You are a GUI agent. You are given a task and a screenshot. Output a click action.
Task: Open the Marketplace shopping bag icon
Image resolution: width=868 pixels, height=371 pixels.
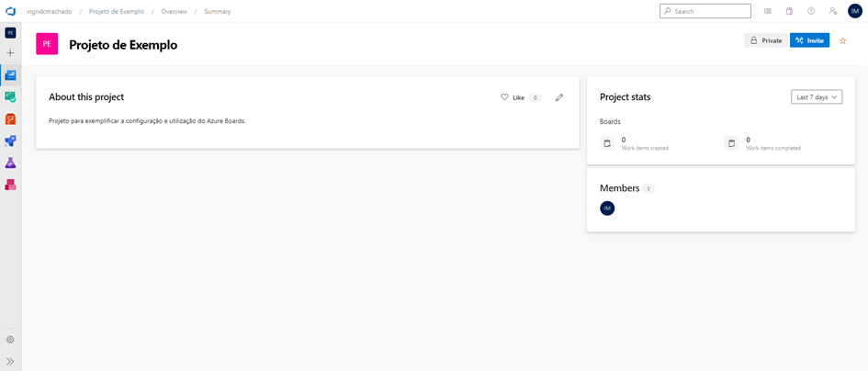coord(789,11)
